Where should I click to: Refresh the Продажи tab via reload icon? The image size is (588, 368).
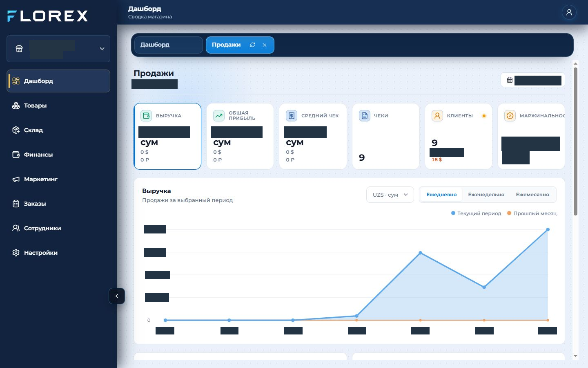[x=252, y=45]
